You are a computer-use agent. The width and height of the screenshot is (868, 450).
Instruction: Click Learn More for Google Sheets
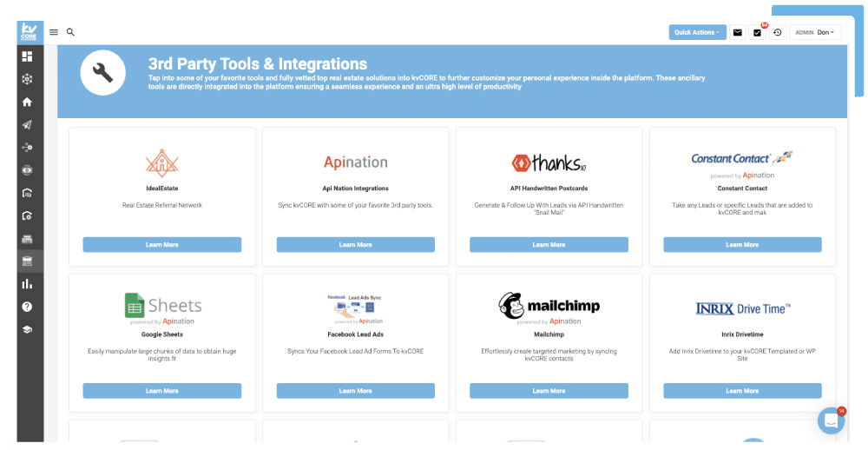pos(162,391)
